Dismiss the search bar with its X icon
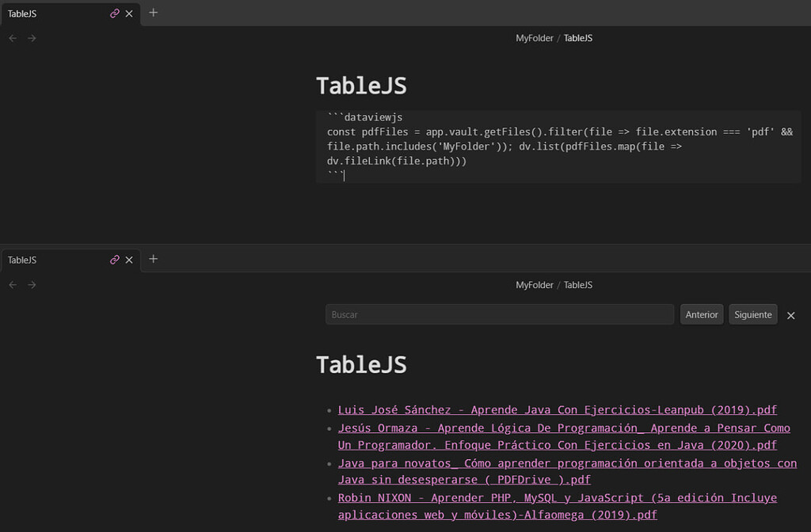811x532 pixels. 790,314
